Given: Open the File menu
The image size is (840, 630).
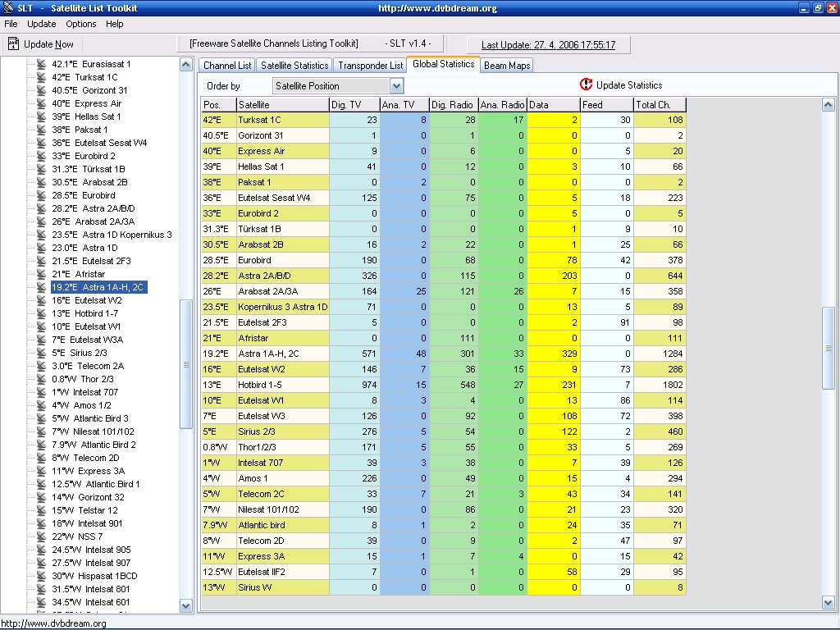Looking at the screenshot, I should coord(11,24).
